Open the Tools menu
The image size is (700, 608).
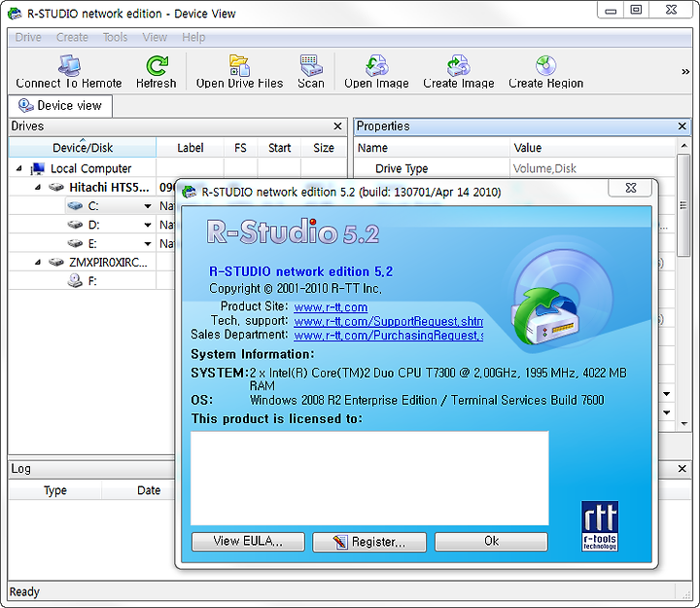[115, 37]
